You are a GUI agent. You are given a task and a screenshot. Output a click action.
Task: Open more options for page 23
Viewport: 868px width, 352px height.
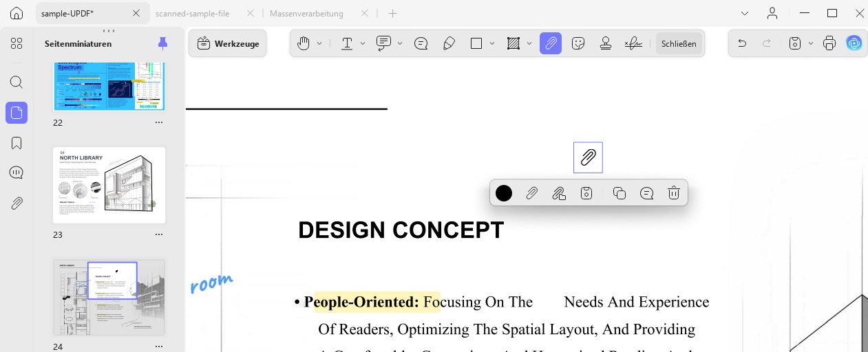tap(159, 234)
